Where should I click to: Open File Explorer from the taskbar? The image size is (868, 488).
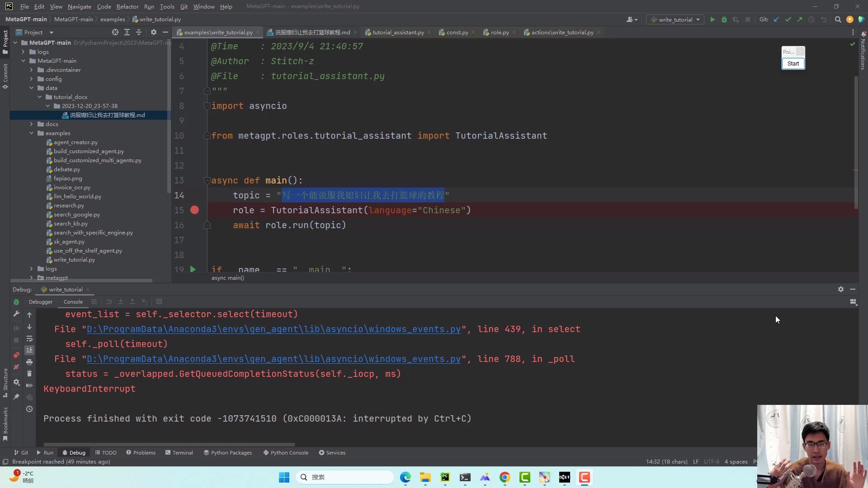click(425, 477)
